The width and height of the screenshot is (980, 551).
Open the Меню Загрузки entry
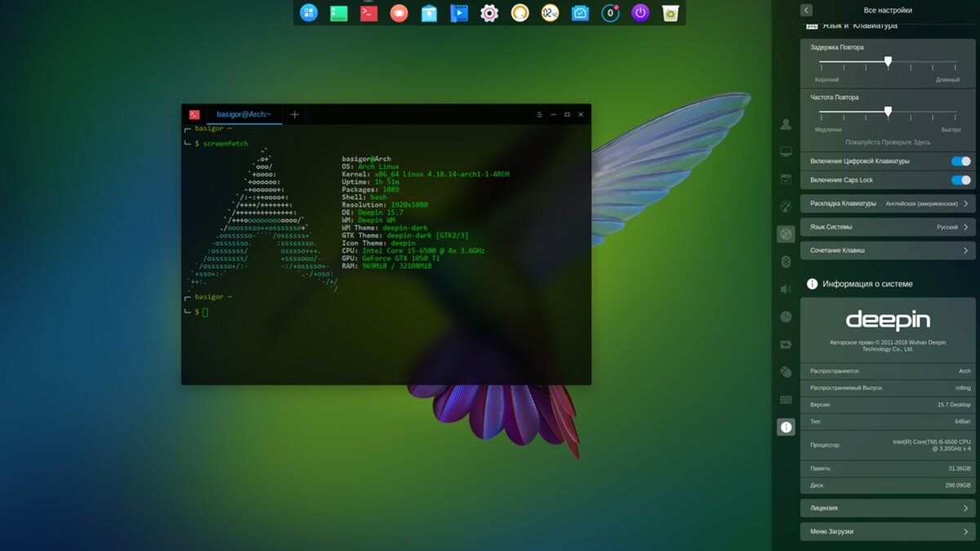(x=888, y=531)
